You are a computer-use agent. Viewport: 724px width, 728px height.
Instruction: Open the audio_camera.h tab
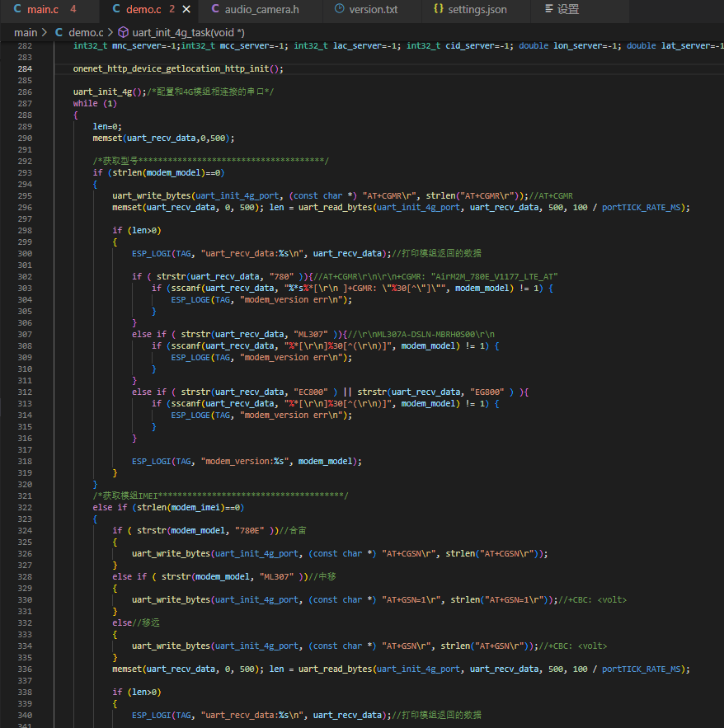click(x=261, y=9)
